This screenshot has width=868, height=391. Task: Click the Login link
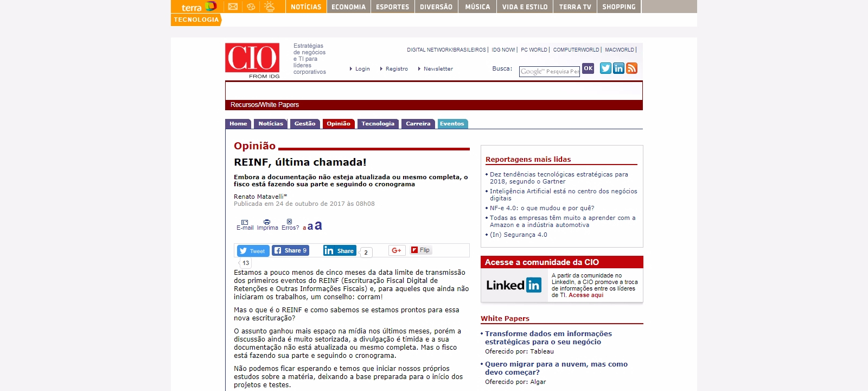tap(362, 69)
